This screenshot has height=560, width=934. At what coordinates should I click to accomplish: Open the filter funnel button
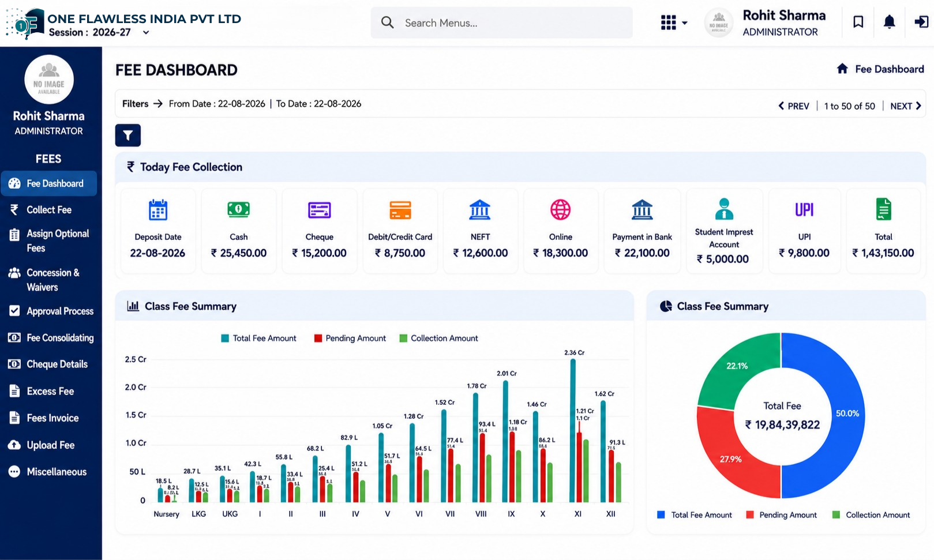[128, 136]
